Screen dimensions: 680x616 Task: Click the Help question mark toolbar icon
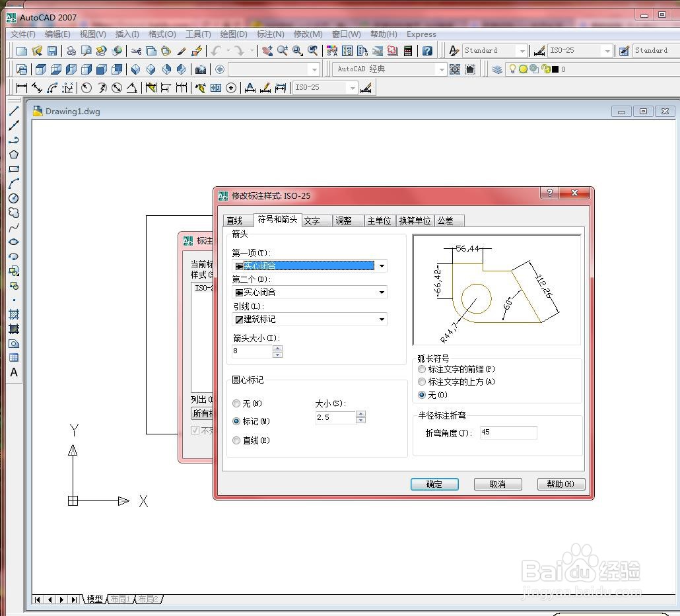427,51
